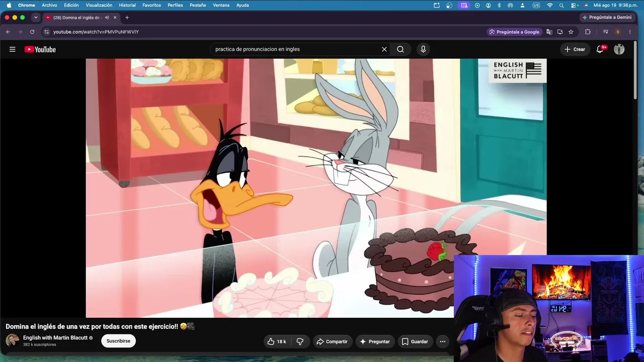The width and height of the screenshot is (644, 362).
Task: Open the Perfiles menu
Action: 175,5
